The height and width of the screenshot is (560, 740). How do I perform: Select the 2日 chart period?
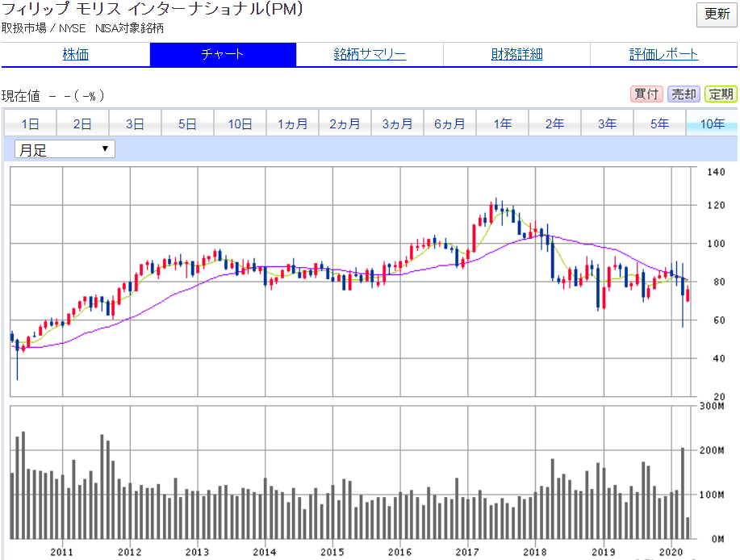pos(82,123)
